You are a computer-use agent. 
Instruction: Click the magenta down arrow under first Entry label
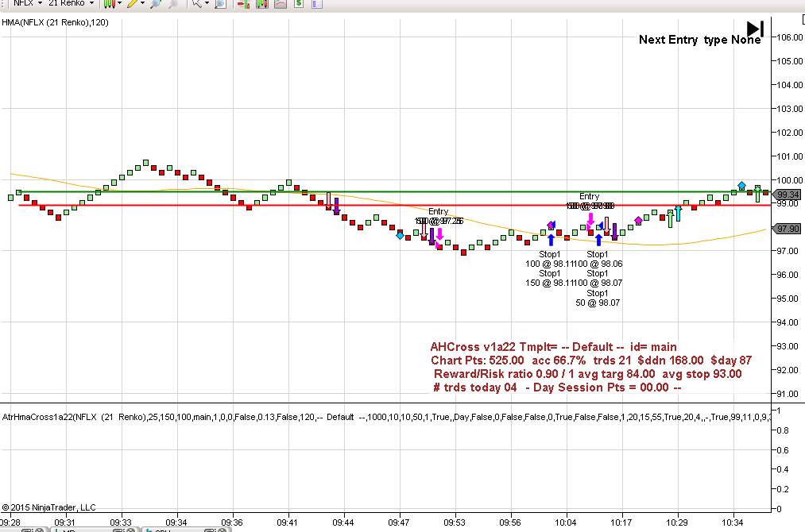pyautogui.click(x=439, y=234)
